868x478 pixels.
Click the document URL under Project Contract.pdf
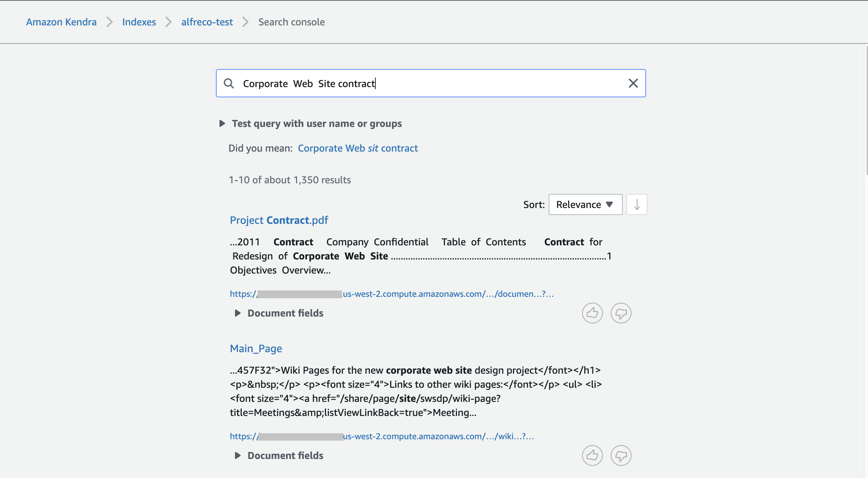pyautogui.click(x=392, y=294)
